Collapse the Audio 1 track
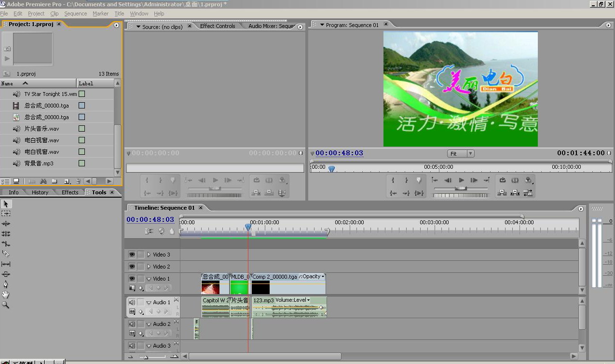This screenshot has height=364, width=615. click(x=149, y=302)
